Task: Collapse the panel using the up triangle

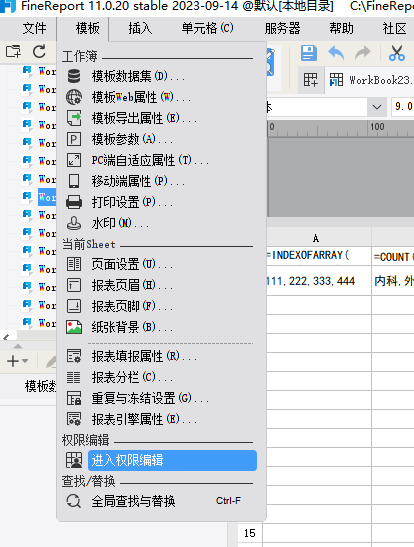Action: pyautogui.click(x=18, y=346)
